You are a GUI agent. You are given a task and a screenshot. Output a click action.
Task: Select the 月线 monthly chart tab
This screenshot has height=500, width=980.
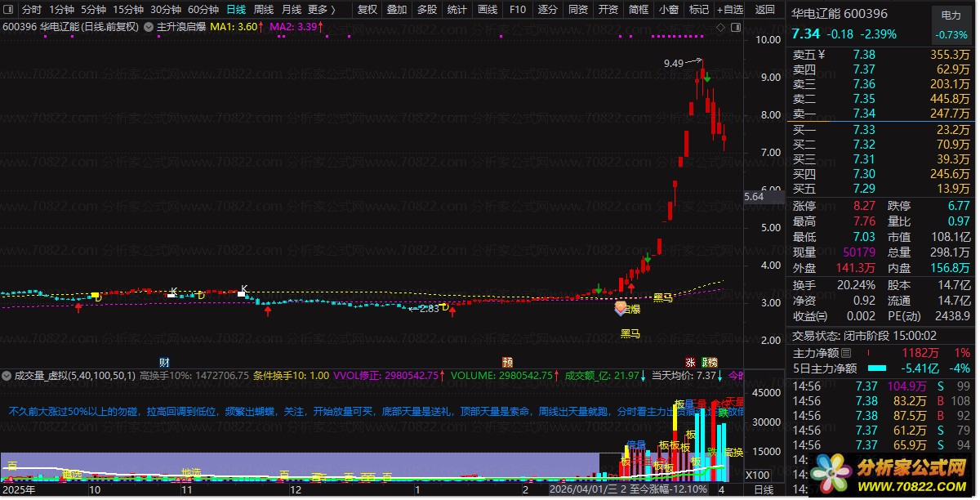click(x=292, y=10)
